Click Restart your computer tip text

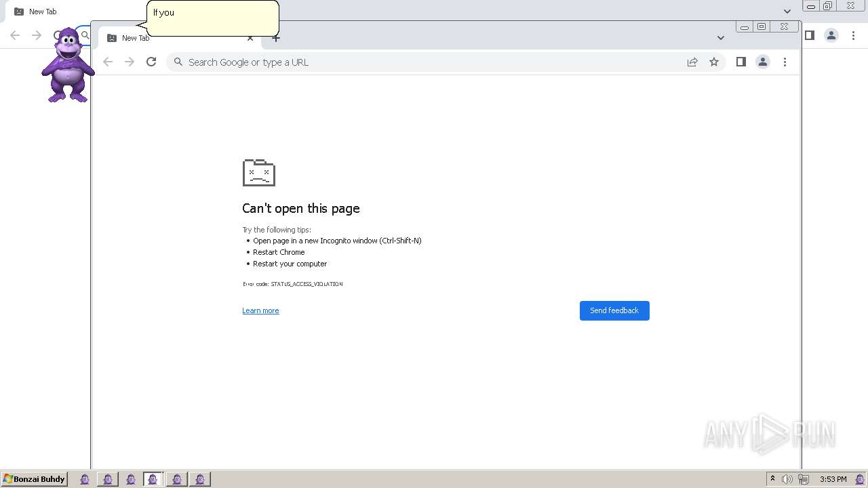[290, 264]
